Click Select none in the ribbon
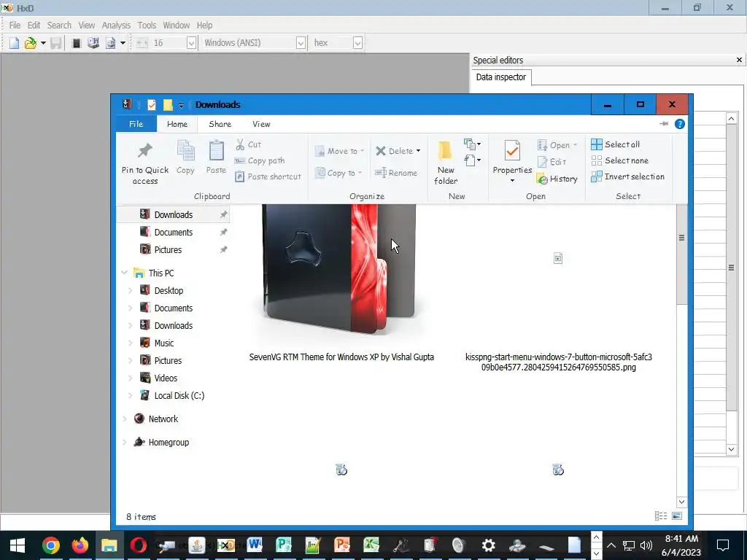 coord(620,160)
